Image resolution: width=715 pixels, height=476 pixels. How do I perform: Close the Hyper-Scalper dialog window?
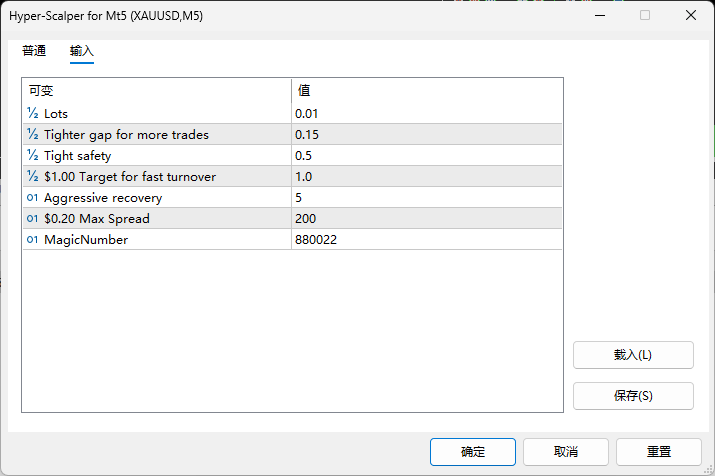tap(690, 15)
